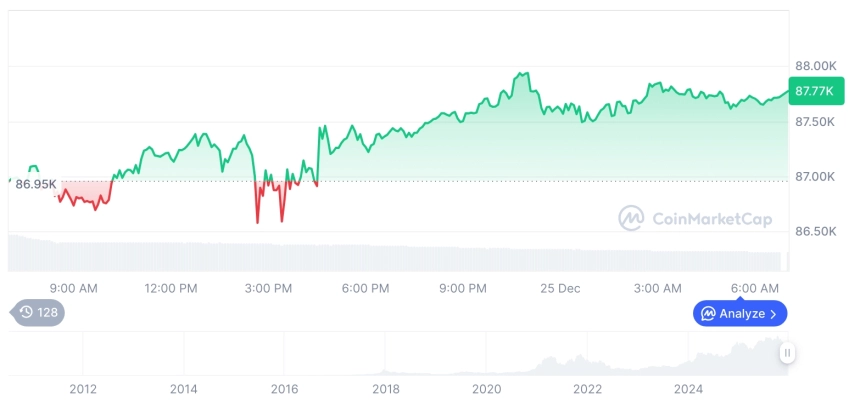Click the 25 Dec date axis label
This screenshot has width=860, height=401.
tap(560, 288)
